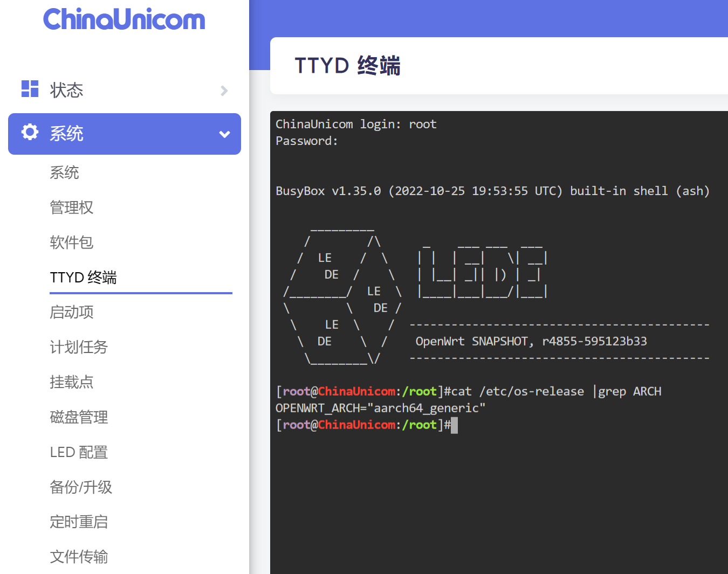Screen dimensions: 728x574
Task: Open the 挂载点 page
Action: coord(72,382)
